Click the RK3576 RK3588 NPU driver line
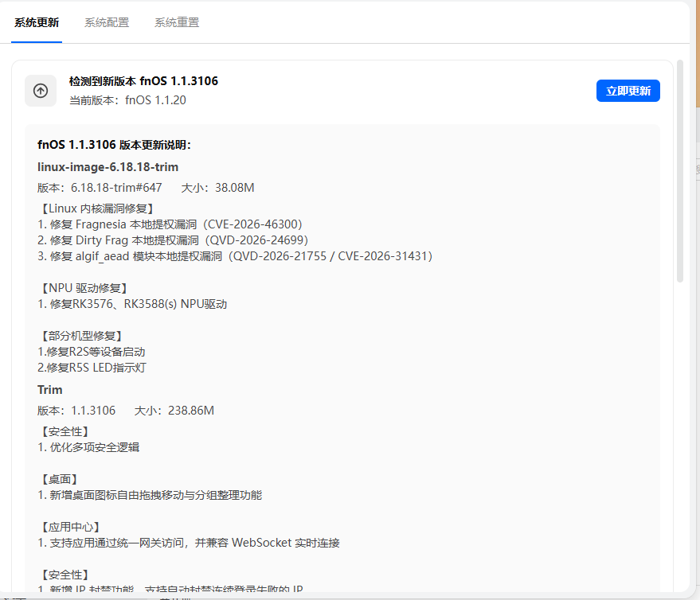 (x=132, y=304)
